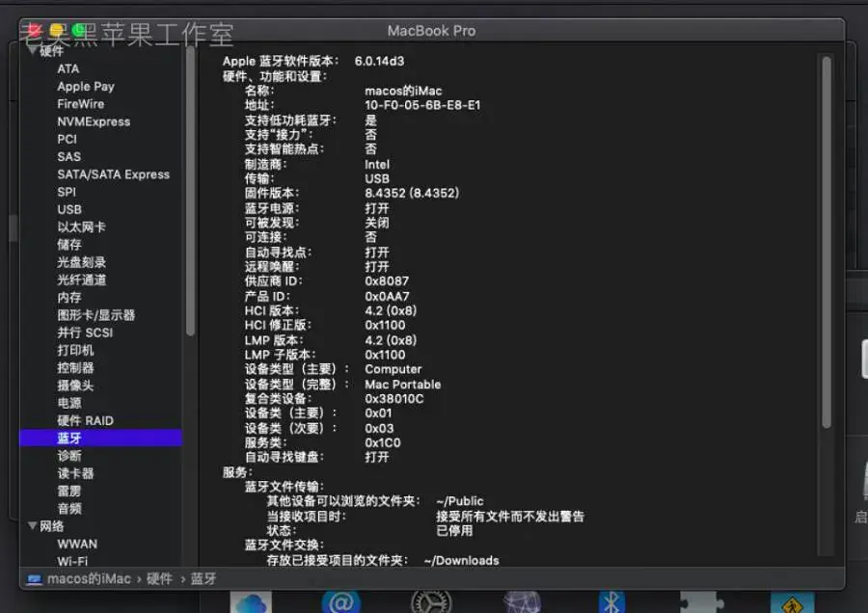Click the composite class value 0x38010C
868x613 pixels.
[394, 399]
